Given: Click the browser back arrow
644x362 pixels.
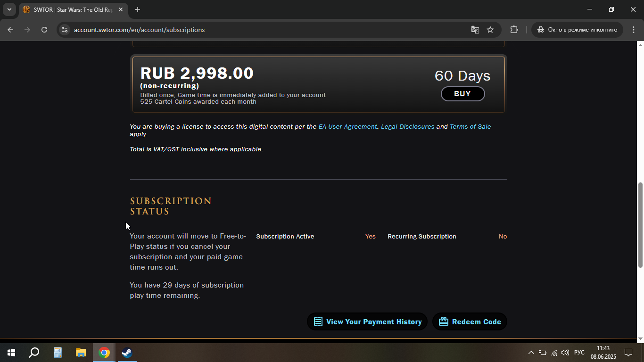Looking at the screenshot, I should [x=10, y=30].
